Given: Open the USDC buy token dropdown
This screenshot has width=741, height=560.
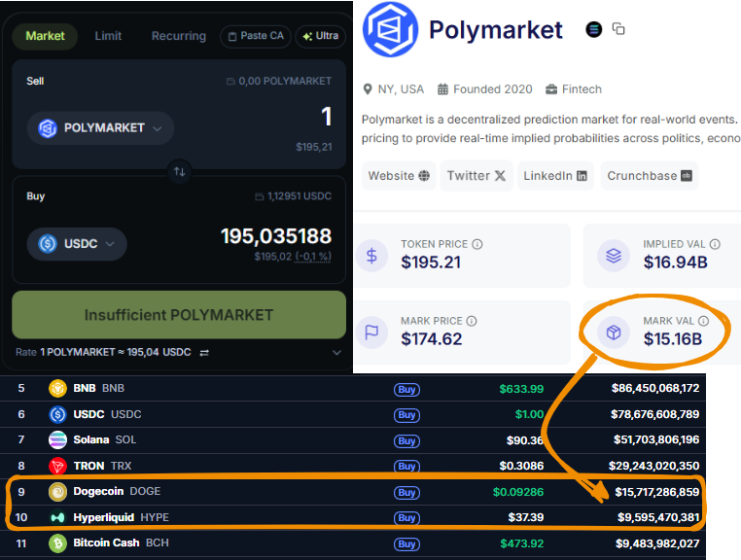Looking at the screenshot, I should pyautogui.click(x=77, y=244).
